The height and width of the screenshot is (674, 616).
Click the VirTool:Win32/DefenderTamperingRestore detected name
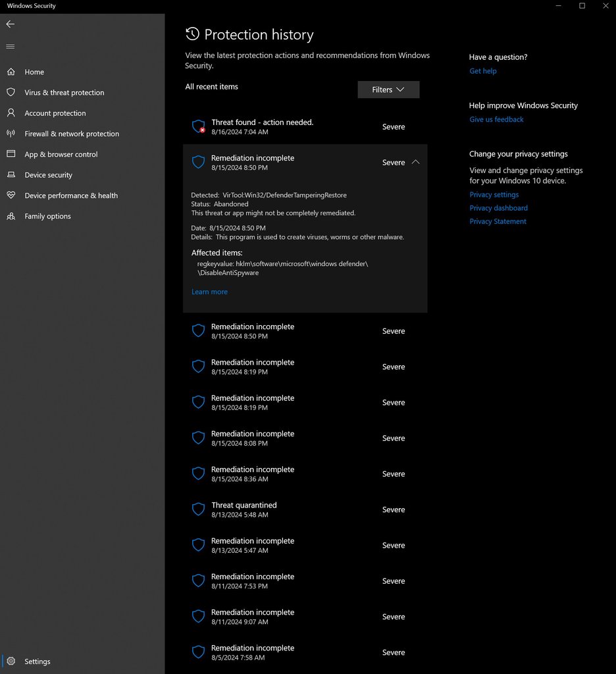(284, 195)
